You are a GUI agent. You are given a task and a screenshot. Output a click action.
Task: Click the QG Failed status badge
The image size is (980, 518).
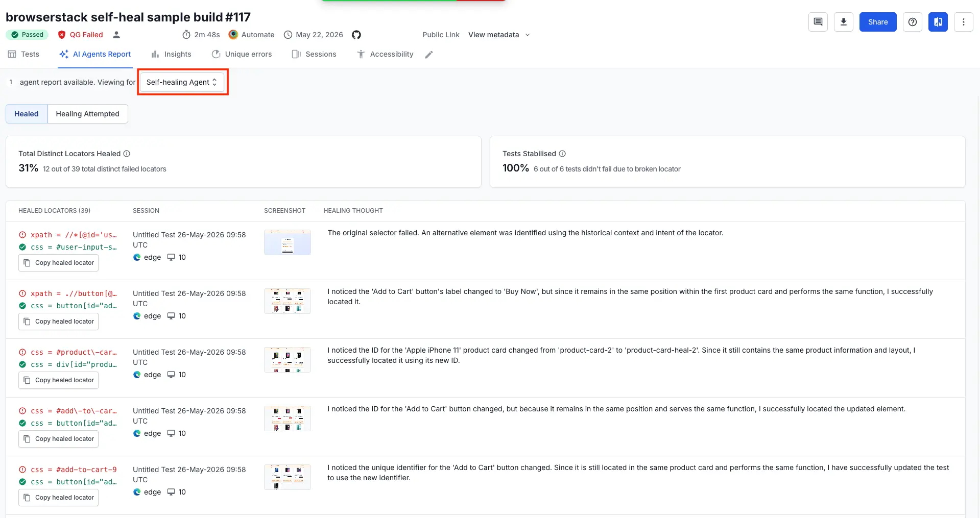coord(81,35)
